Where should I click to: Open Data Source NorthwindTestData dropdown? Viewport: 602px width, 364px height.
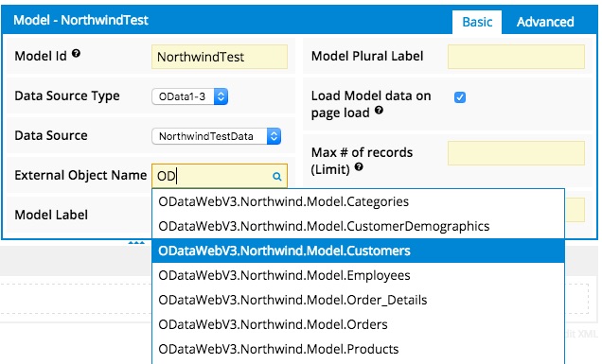point(217,136)
